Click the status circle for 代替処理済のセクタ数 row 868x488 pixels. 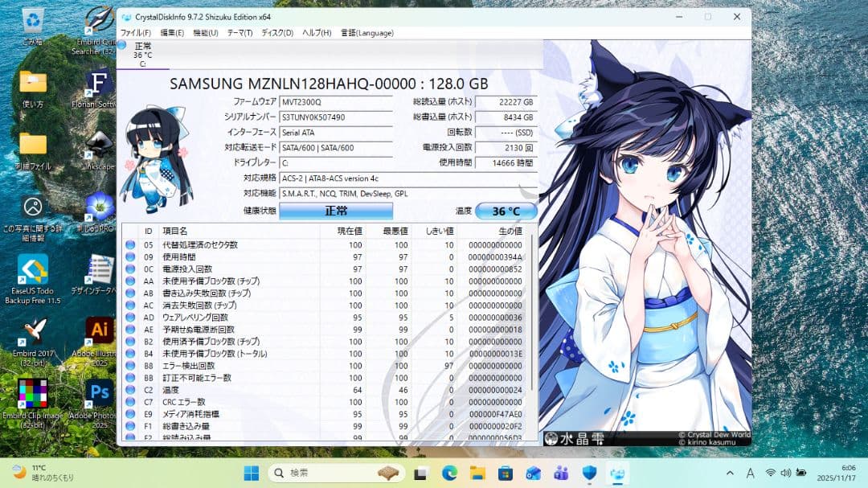tap(130, 245)
